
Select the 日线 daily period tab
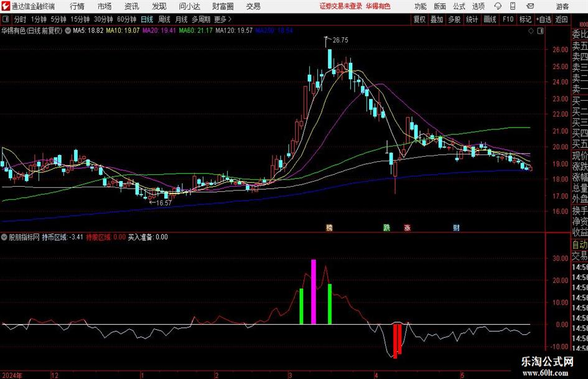pyautogui.click(x=147, y=19)
